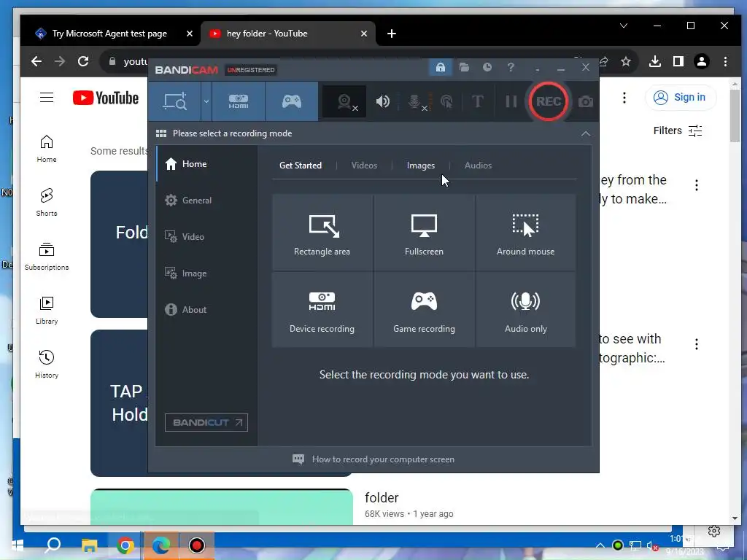The width and height of the screenshot is (747, 560).
Task: Open screen mode dropdown arrow in Bandicam
Action: tap(206, 101)
